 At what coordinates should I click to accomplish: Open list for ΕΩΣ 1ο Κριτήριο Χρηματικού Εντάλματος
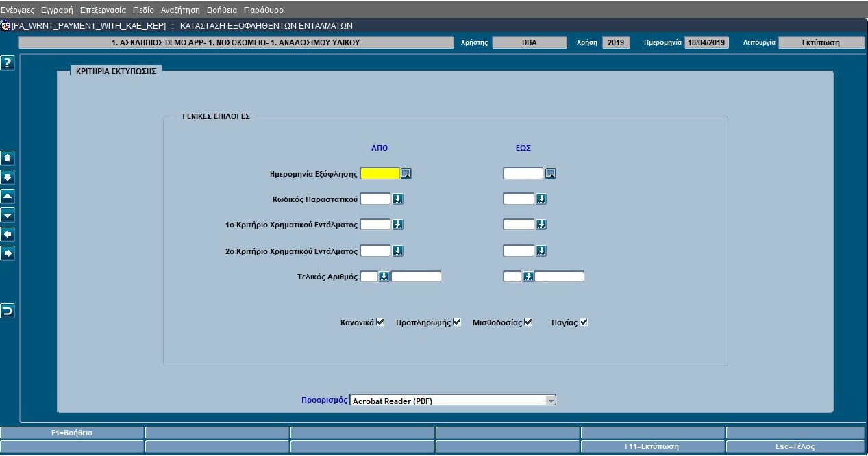(x=541, y=225)
